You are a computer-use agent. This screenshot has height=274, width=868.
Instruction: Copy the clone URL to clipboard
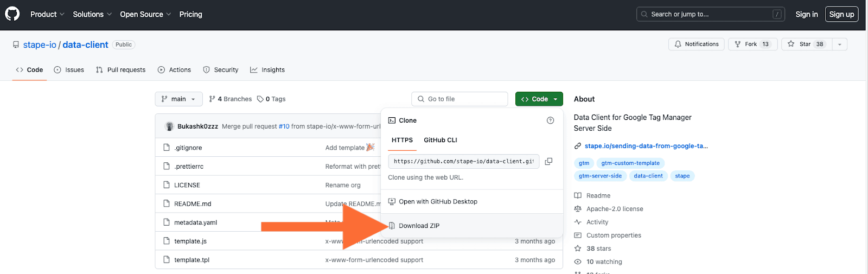tap(548, 161)
